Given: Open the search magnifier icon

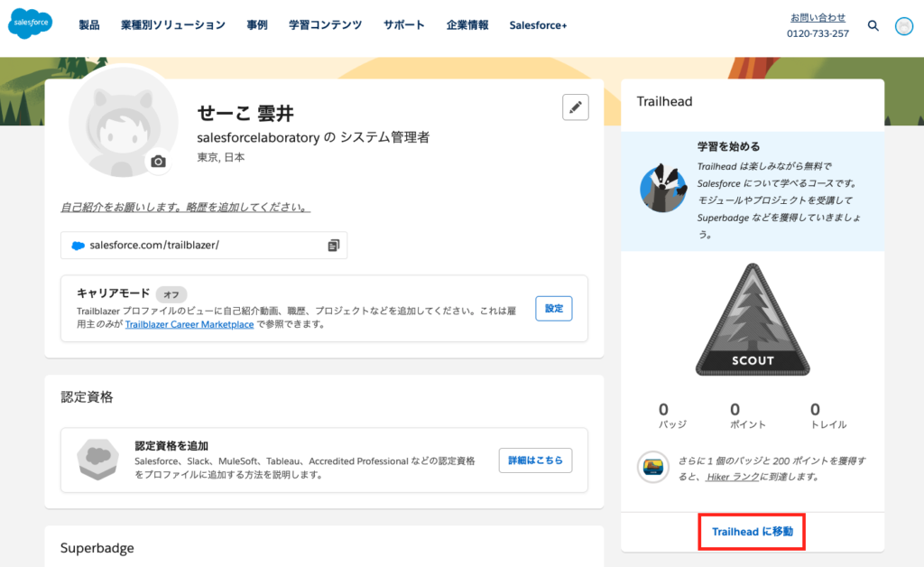Looking at the screenshot, I should 873,25.
